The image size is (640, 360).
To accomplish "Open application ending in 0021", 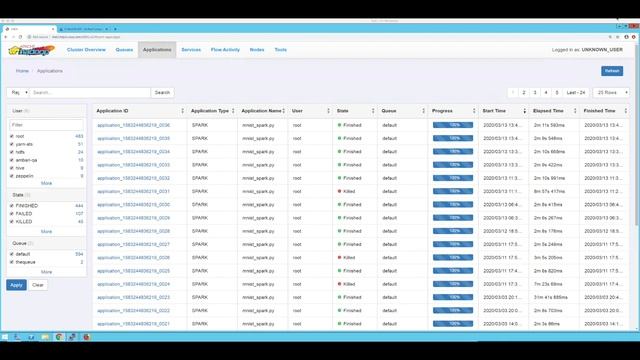I will tap(133, 324).
